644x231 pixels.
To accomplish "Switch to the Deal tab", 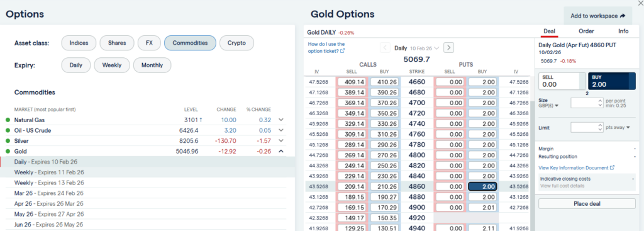I will point(549,31).
